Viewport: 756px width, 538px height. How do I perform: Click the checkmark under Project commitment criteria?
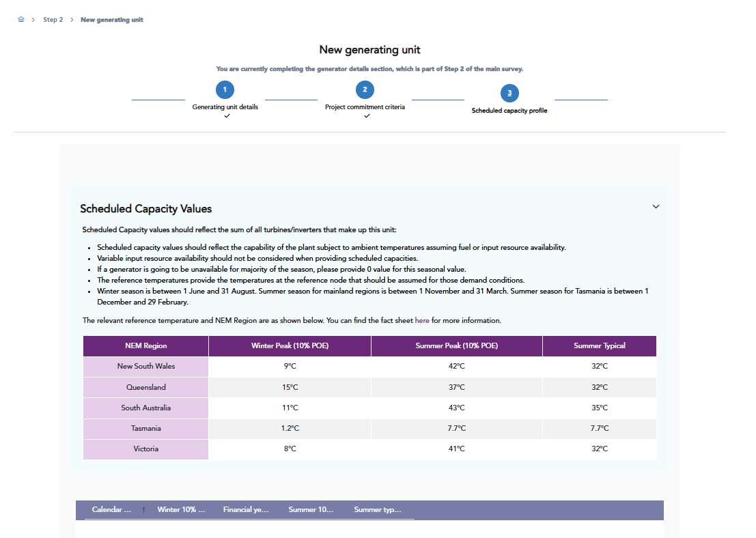tap(367, 116)
